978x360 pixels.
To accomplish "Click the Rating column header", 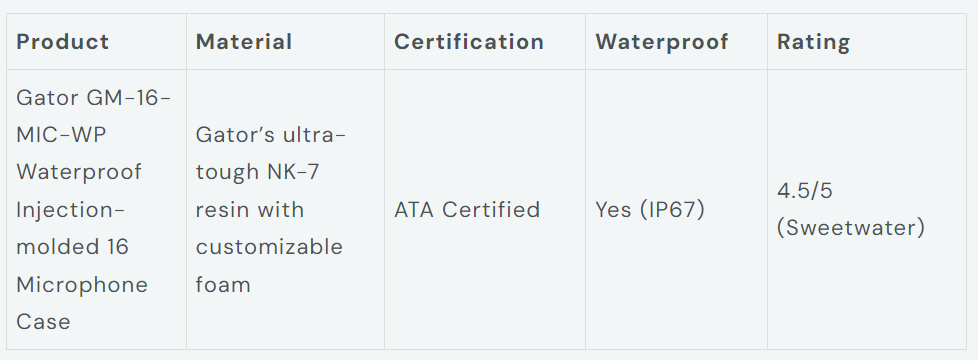I will click(x=813, y=42).
